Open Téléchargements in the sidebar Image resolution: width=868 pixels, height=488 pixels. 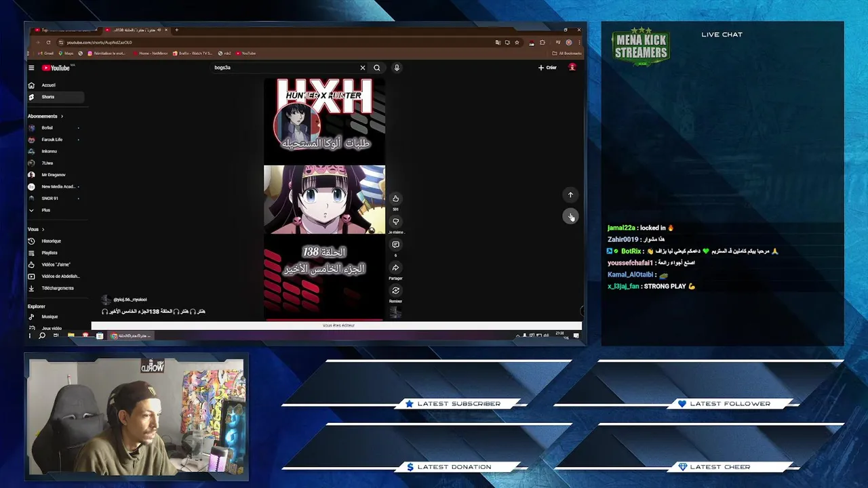pos(56,288)
